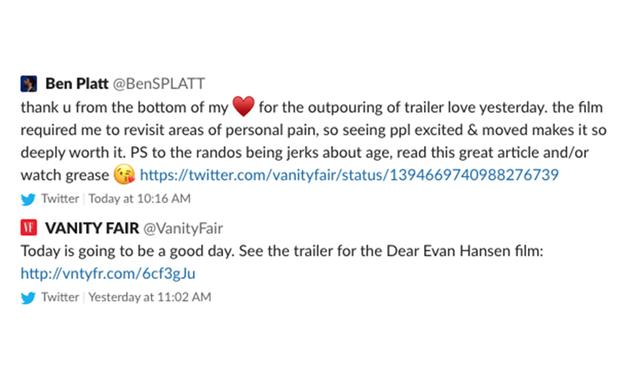Screen dimensions: 640x384
Task: Click the 'Twitter' label under Ben Platt's tweet
Action: (60, 199)
